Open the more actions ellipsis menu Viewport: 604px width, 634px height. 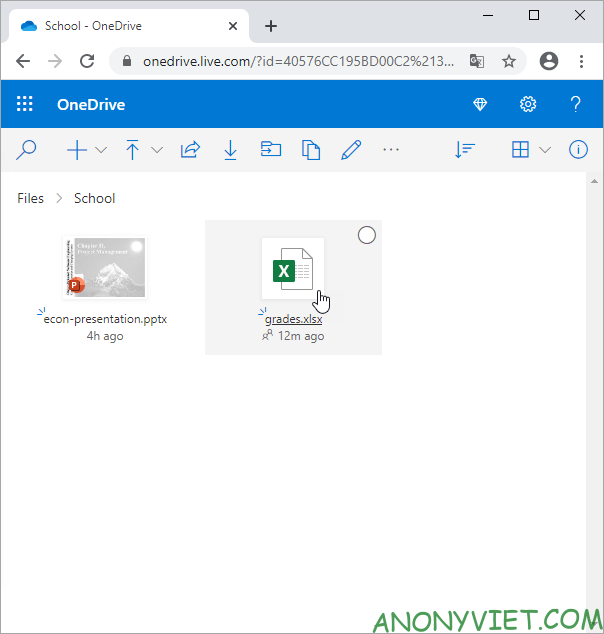(x=391, y=150)
